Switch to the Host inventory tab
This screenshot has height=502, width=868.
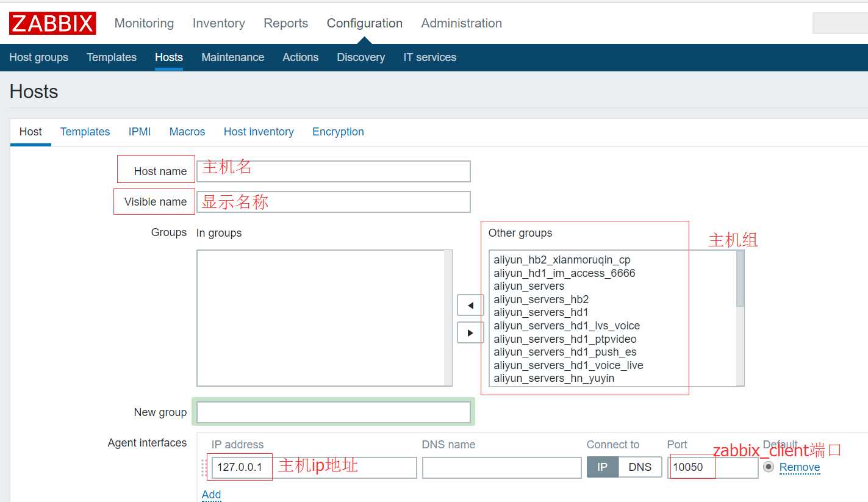[259, 132]
